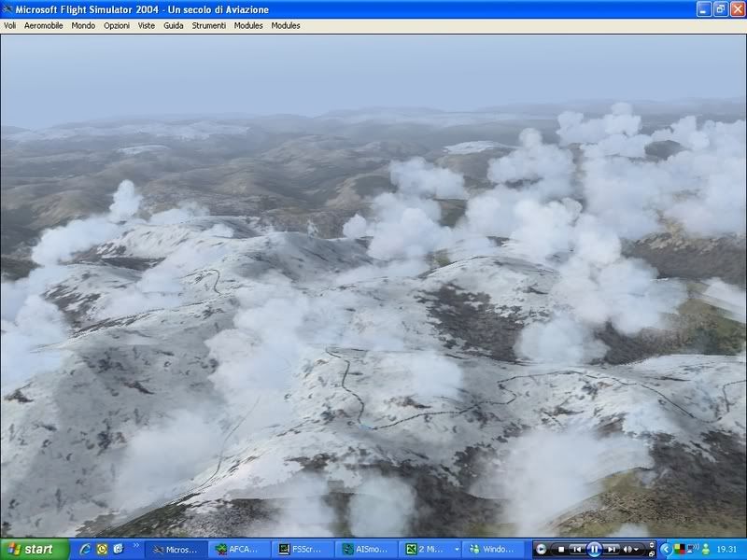747x560 pixels.
Task: Open the last Modules menu in the menu bar
Action: [x=286, y=26]
